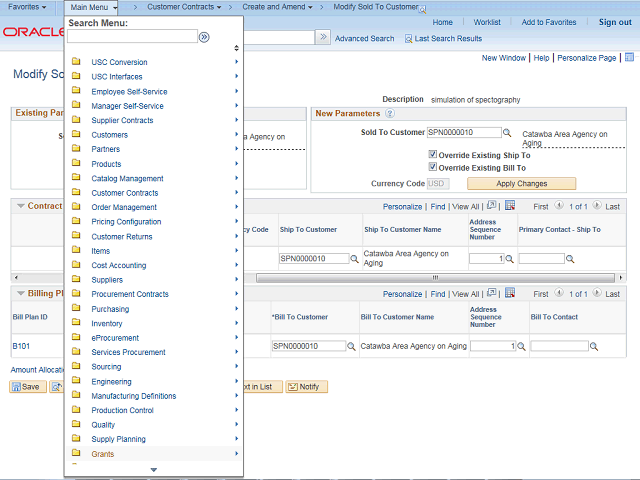
Task: Click the Contract grid scroll right arrow
Action: (621, 278)
